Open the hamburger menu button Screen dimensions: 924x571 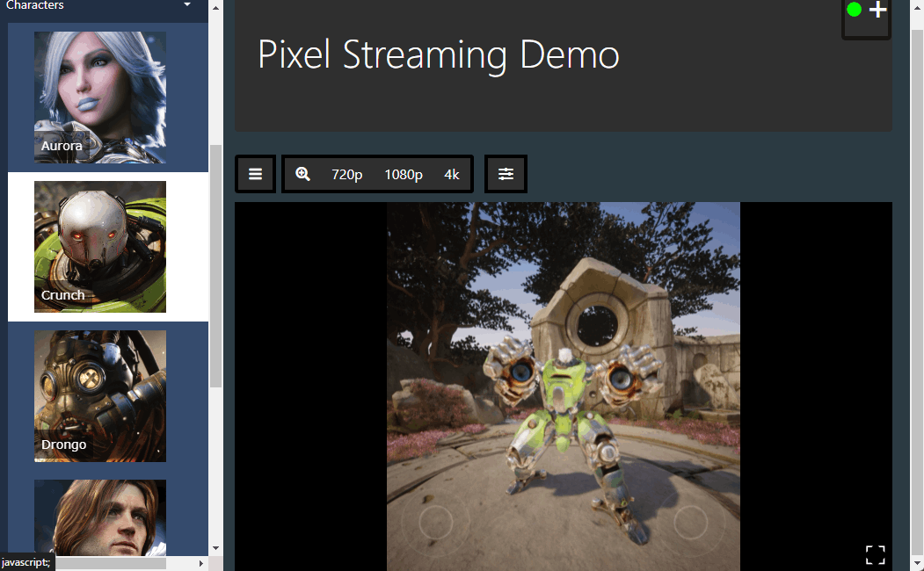[x=255, y=174]
